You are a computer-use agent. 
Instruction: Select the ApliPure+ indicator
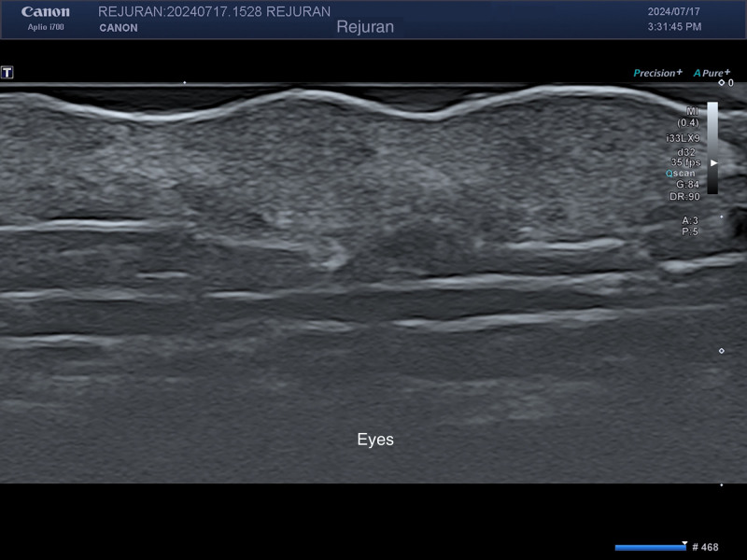point(712,73)
